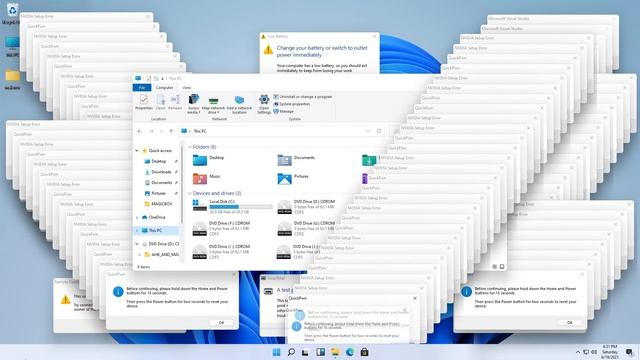Open the address bar history dropdown

tap(368, 131)
